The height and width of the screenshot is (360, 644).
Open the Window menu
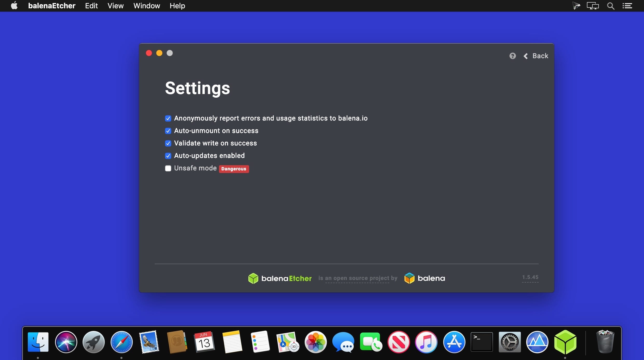(147, 6)
